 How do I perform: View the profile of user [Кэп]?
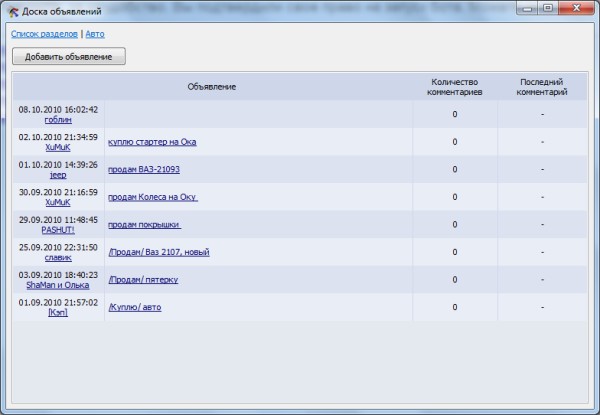click(58, 312)
